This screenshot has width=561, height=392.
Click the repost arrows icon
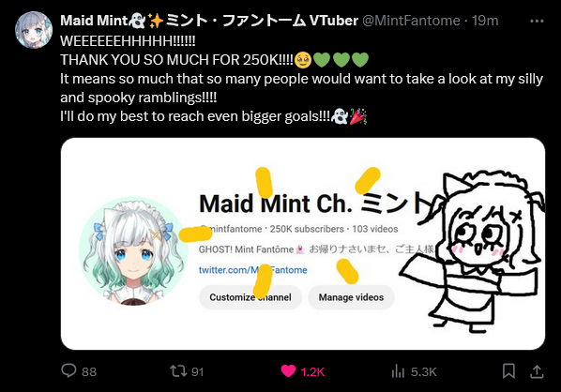click(x=178, y=370)
